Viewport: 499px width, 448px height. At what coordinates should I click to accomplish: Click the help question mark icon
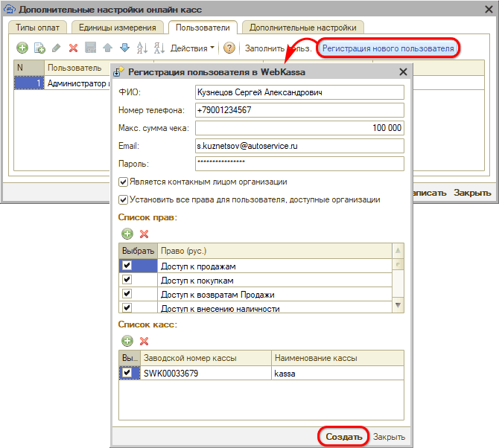click(229, 48)
